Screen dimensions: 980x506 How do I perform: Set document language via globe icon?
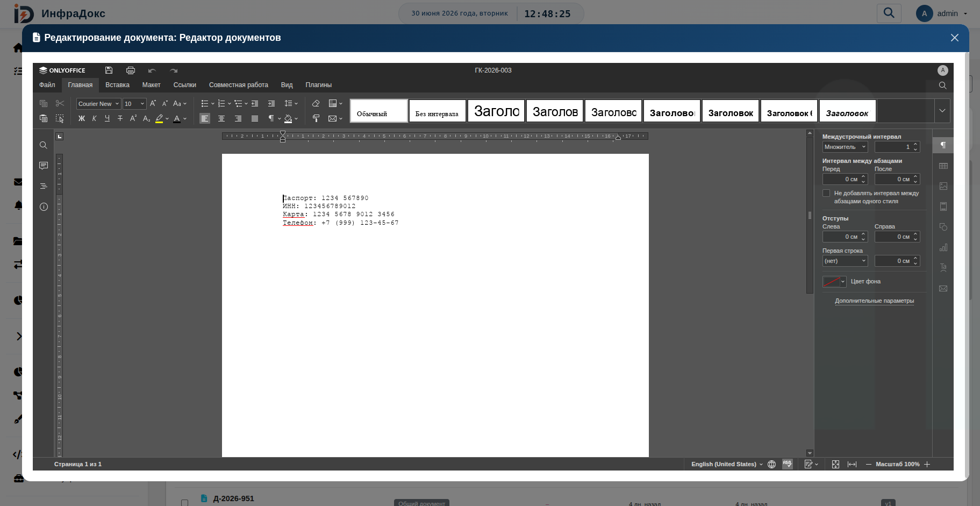click(x=771, y=464)
